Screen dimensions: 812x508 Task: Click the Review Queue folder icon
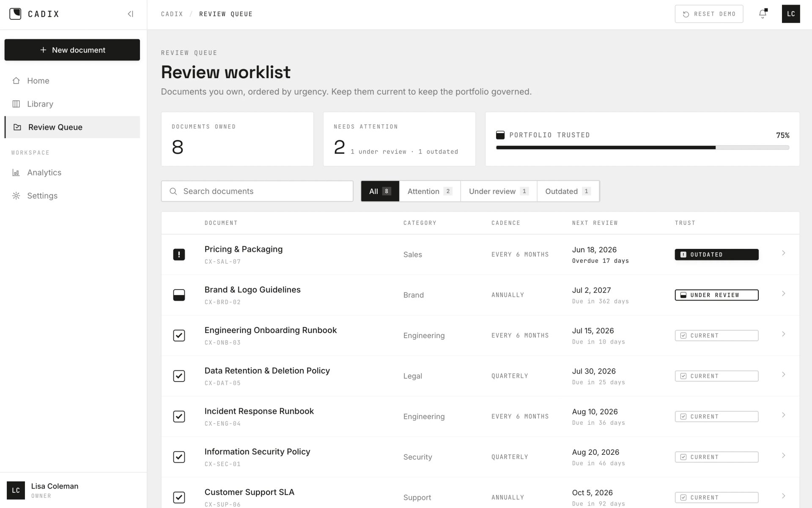(x=17, y=127)
